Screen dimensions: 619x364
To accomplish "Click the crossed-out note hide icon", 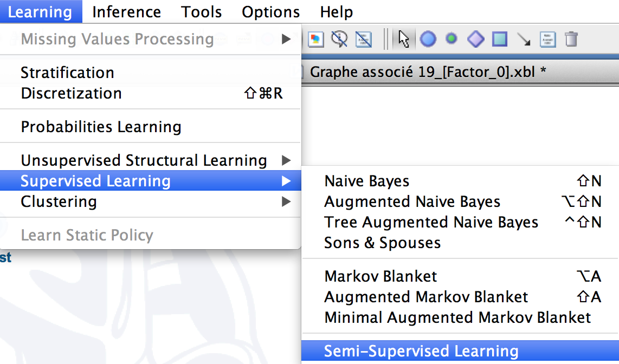I will click(x=364, y=40).
